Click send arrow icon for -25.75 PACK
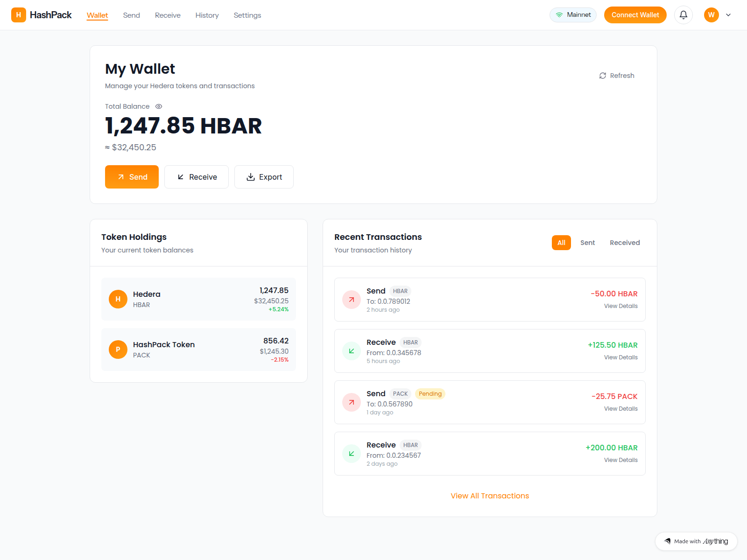Screen dimensions: 747x560 tap(352, 402)
